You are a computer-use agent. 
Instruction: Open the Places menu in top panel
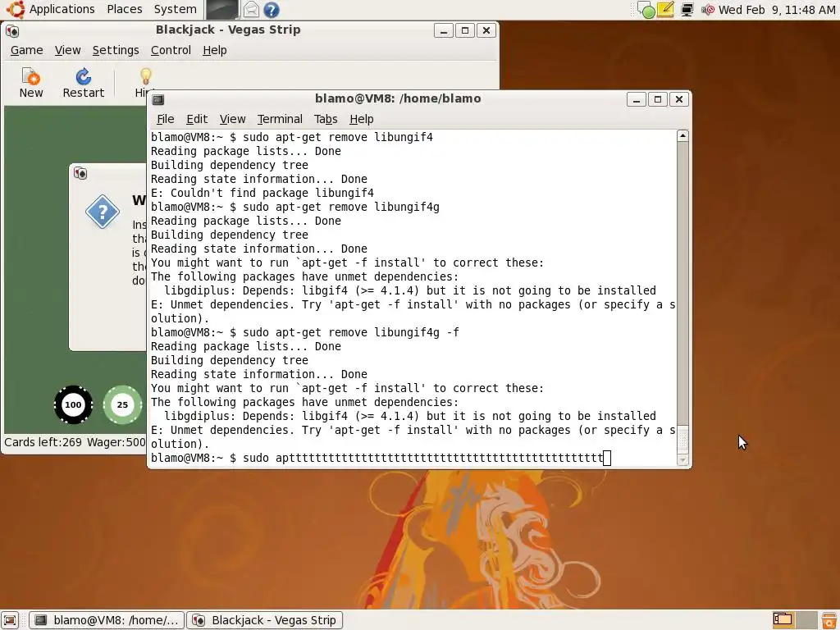point(125,9)
